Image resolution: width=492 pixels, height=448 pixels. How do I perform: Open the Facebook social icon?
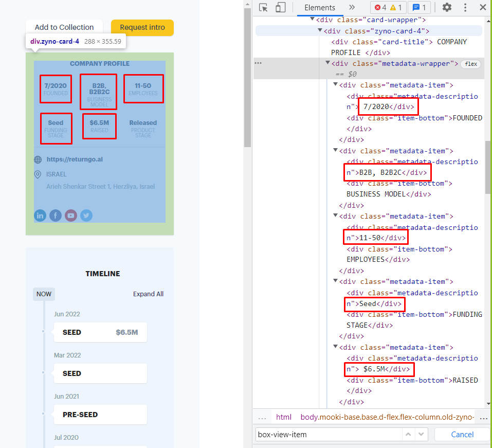[x=56, y=216]
